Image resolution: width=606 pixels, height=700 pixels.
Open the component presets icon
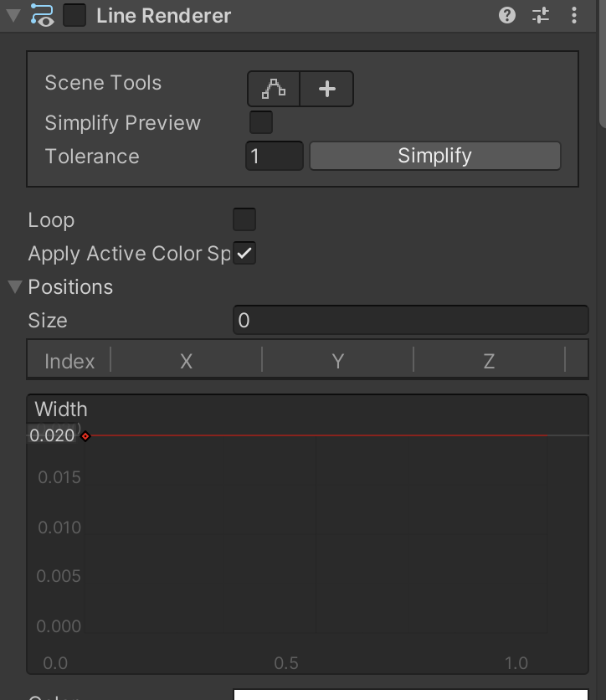pyautogui.click(x=541, y=15)
